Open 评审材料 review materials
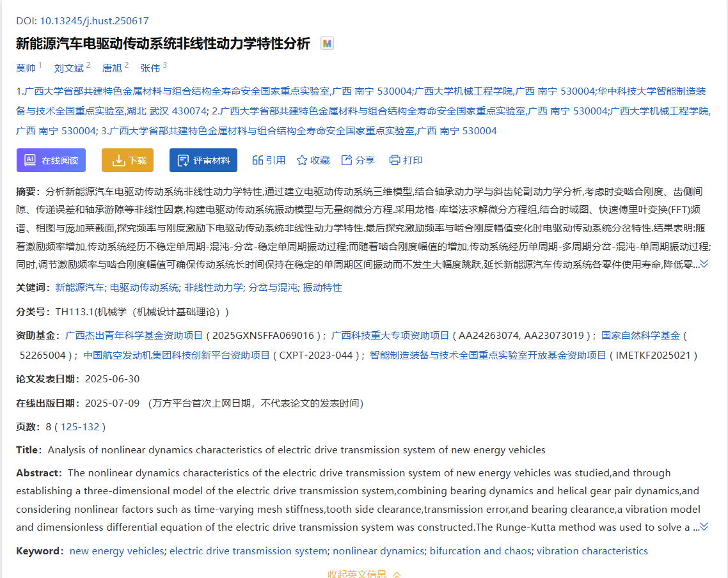This screenshot has width=728, height=578. click(x=203, y=160)
